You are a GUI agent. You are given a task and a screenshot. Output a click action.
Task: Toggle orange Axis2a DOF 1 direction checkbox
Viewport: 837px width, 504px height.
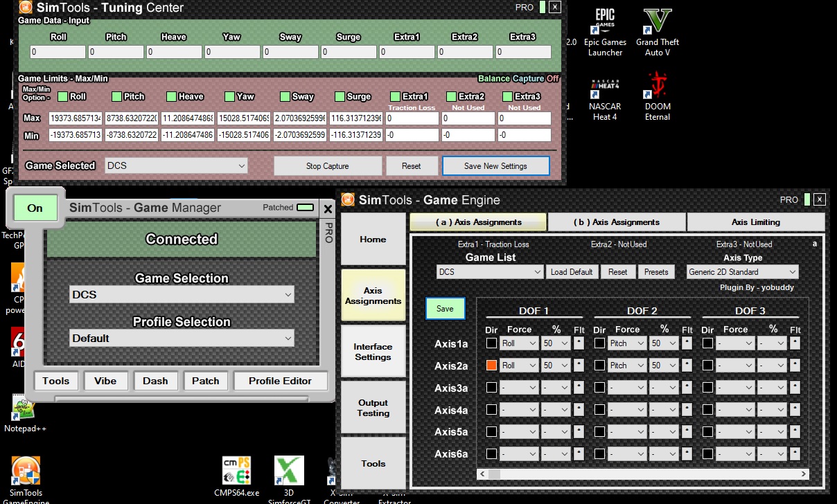pyautogui.click(x=491, y=365)
